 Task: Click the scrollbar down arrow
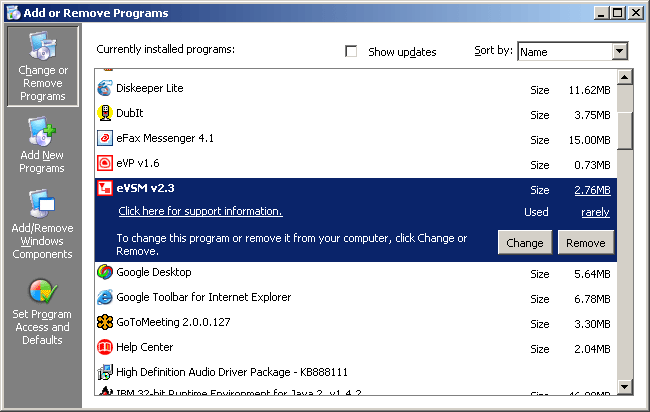tap(625, 387)
